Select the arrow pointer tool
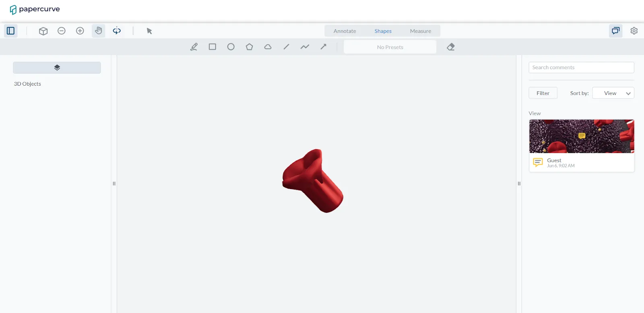Image resolution: width=644 pixels, height=313 pixels. coord(149,31)
